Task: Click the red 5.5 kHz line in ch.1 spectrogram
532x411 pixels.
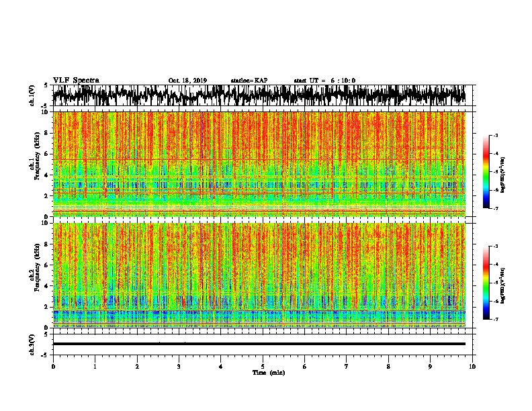Action: [x=259, y=159]
